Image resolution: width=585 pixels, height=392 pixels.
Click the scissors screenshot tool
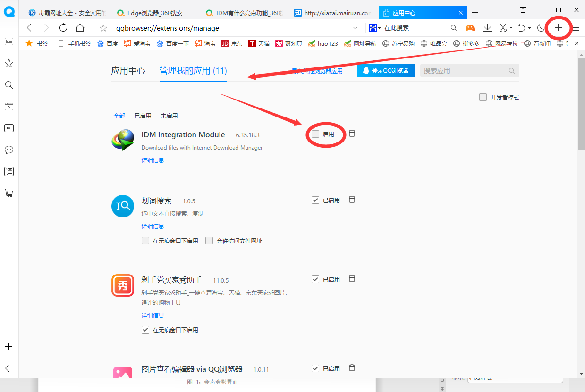pos(503,28)
